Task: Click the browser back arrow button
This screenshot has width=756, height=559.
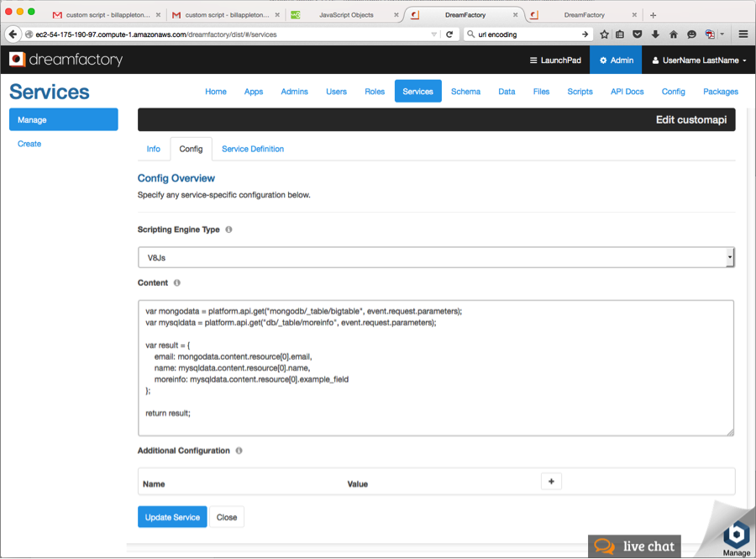Action: (13, 34)
